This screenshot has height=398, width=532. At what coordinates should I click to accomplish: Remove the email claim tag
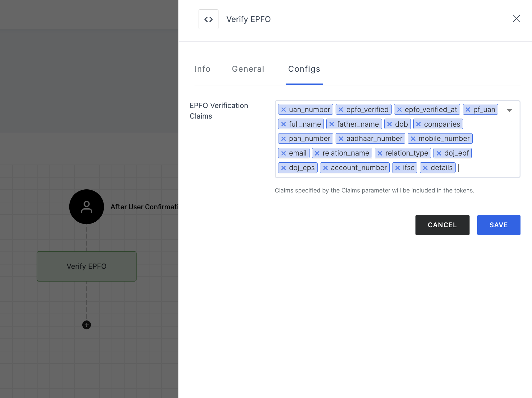pyautogui.click(x=283, y=153)
